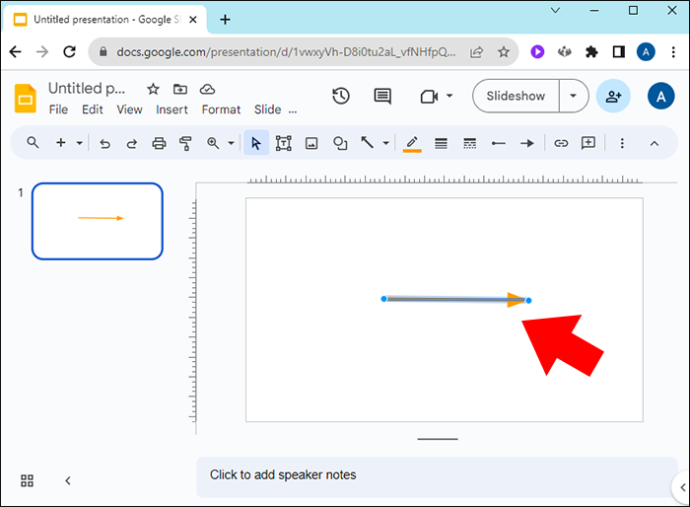
Task: Open new slide layout dropdown arrow
Action: point(79,143)
